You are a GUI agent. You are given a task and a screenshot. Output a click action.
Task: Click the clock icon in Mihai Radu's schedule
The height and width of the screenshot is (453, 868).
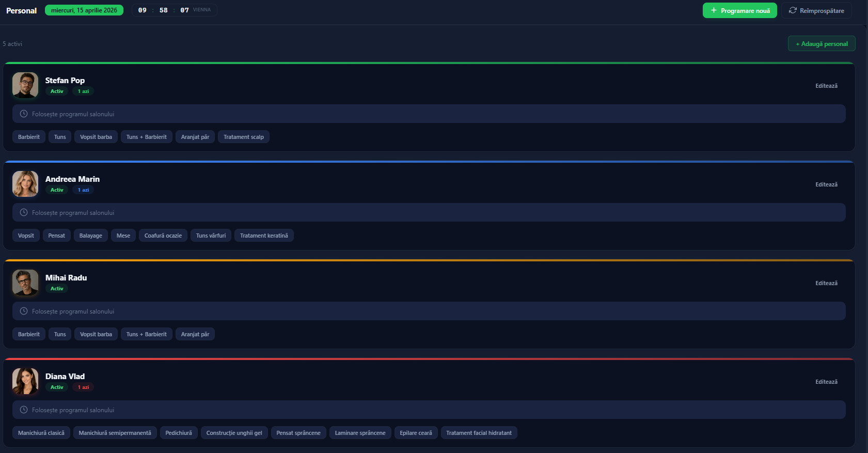pos(24,311)
